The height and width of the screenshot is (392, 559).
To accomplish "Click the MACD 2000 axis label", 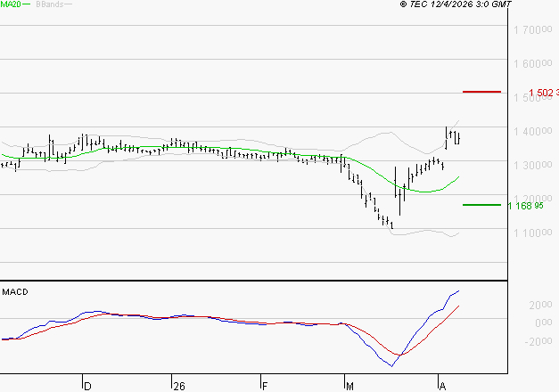I will [540, 305].
